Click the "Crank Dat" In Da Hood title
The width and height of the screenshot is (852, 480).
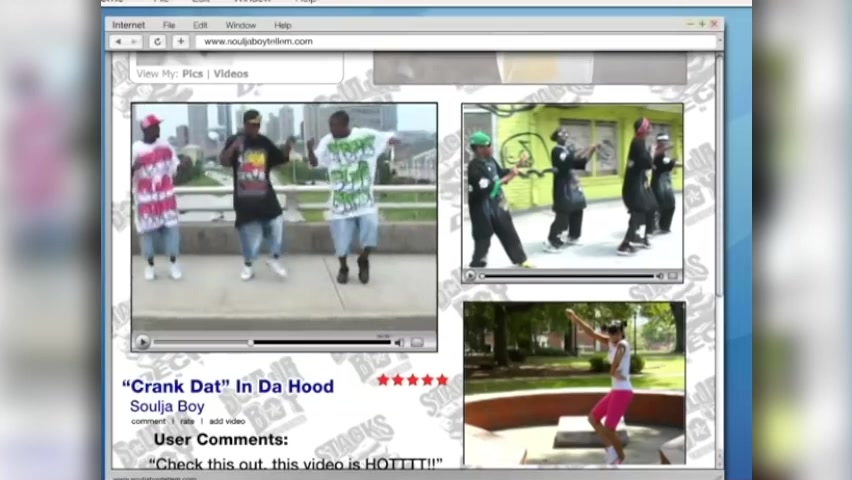pyautogui.click(x=228, y=387)
